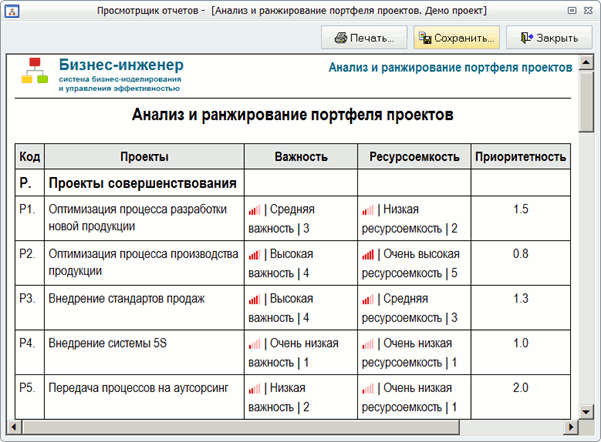Close the report viewer window via X

pos(588,10)
